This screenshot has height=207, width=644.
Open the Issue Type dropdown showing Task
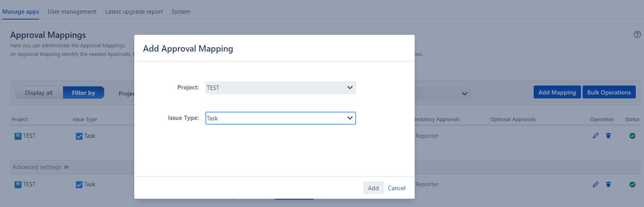click(x=280, y=118)
